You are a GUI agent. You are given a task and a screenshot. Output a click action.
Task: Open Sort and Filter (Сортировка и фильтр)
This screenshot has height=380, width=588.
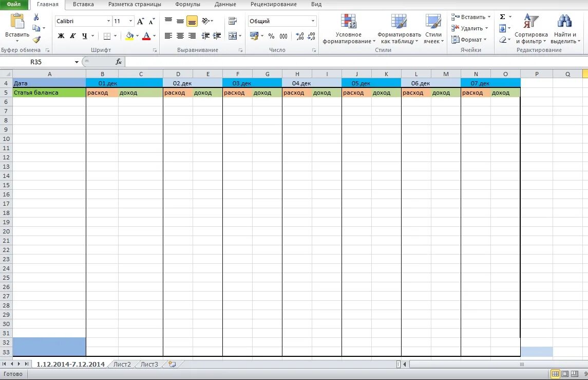[531, 29]
